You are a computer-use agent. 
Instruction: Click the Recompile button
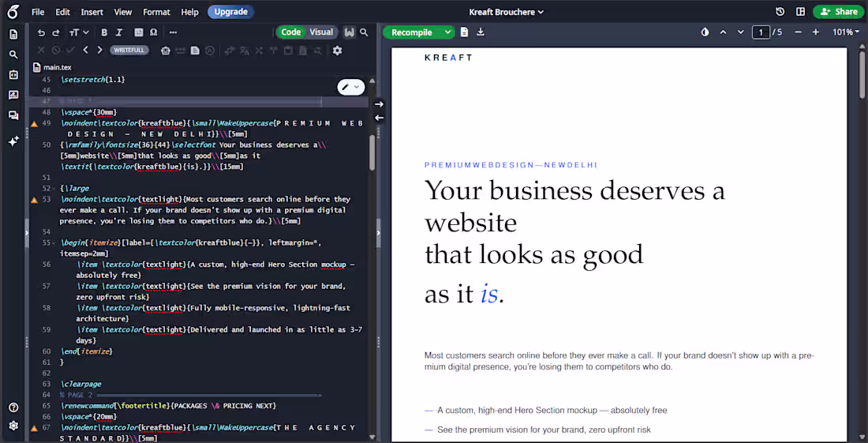coord(411,32)
